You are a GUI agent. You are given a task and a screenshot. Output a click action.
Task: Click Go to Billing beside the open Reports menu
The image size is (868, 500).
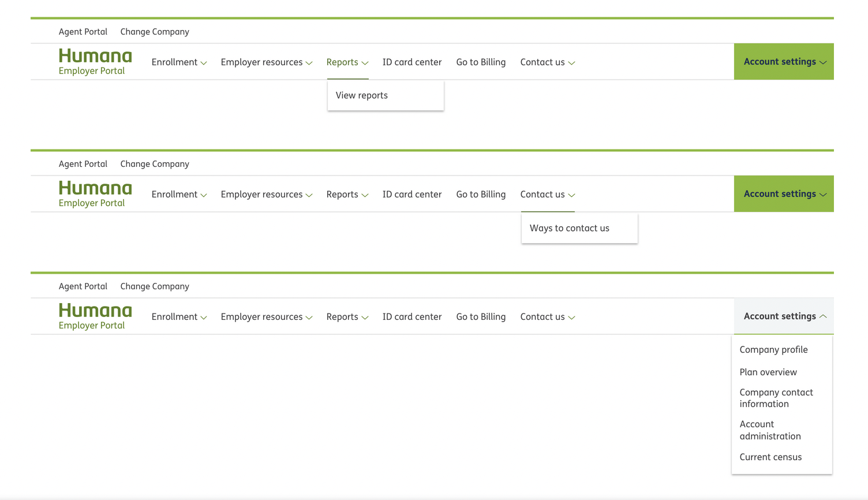click(x=481, y=62)
